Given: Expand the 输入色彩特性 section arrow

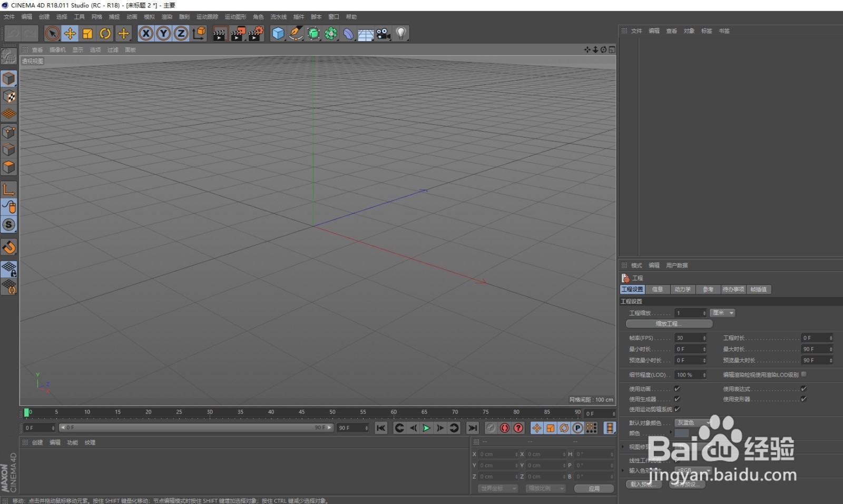Looking at the screenshot, I should pyautogui.click(x=623, y=471).
